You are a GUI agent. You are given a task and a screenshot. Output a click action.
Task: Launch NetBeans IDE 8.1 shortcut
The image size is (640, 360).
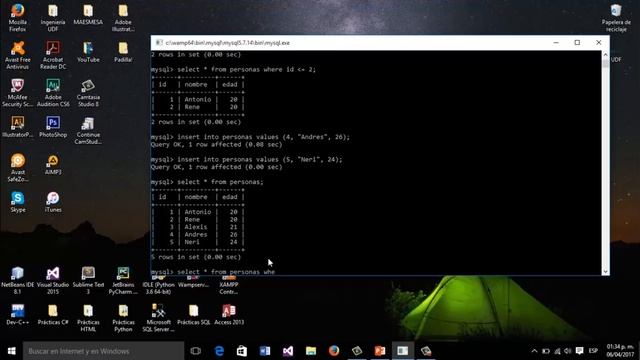click(18, 280)
